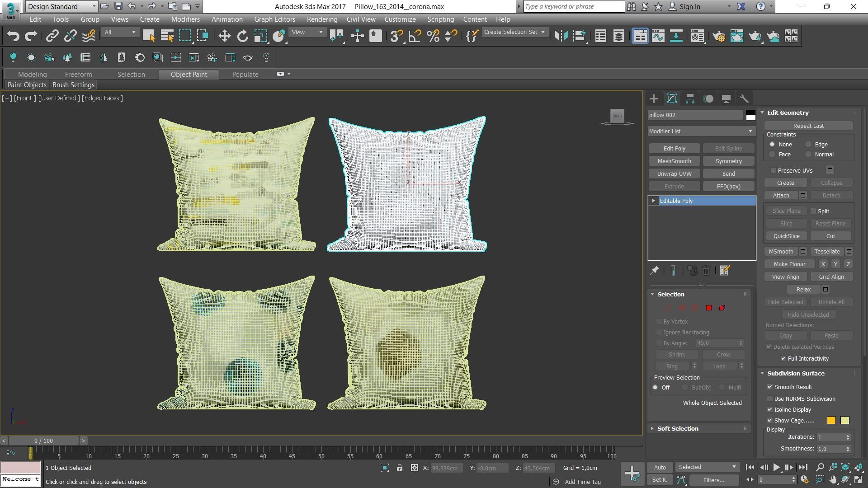Open the Create panel plus tab
The image size is (868, 488).
[x=654, y=99]
